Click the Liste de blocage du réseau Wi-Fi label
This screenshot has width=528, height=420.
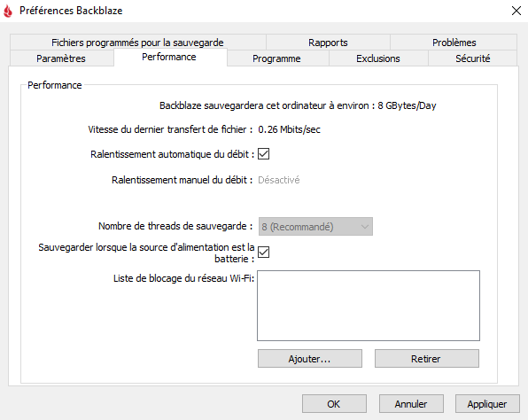pos(184,278)
